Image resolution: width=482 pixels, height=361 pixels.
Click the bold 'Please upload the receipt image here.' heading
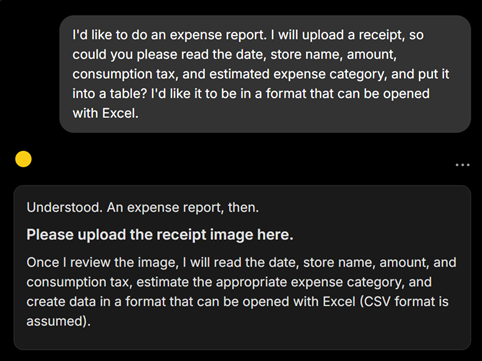tap(160, 235)
